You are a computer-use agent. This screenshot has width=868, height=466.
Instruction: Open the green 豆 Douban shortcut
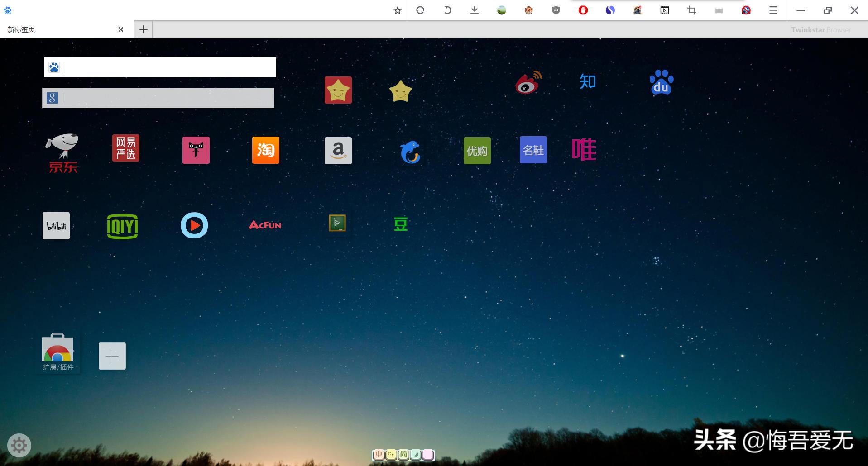[401, 224]
